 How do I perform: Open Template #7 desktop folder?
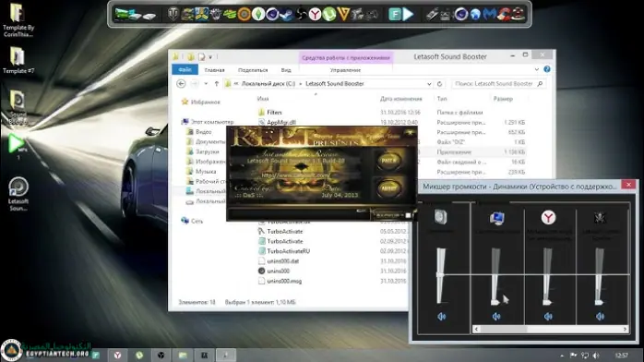(18, 60)
